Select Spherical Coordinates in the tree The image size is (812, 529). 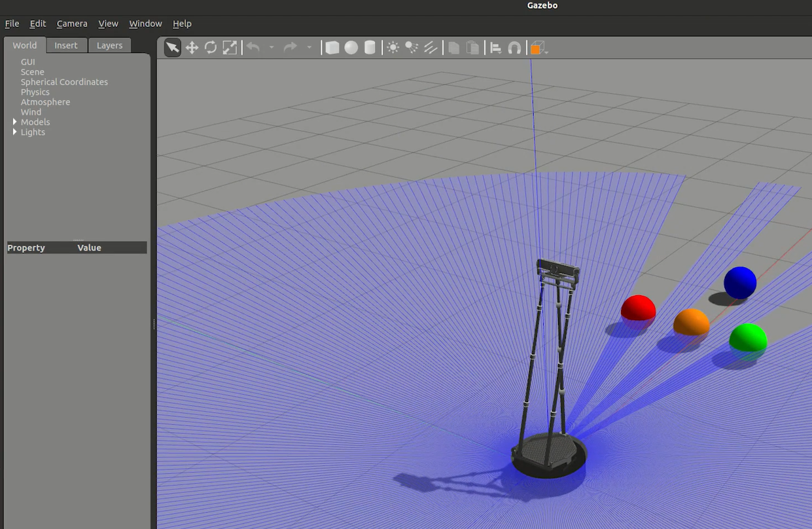point(64,82)
